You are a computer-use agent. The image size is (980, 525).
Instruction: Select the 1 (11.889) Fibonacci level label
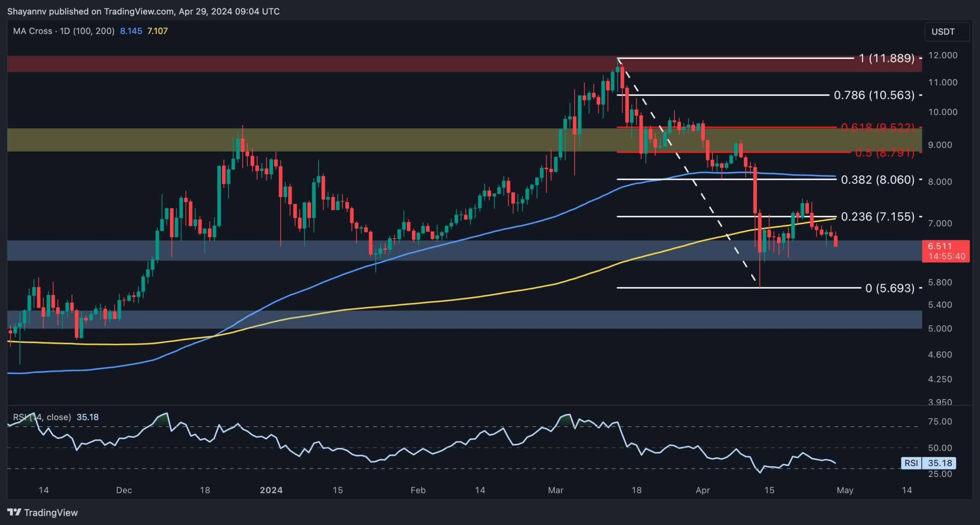tap(886, 58)
